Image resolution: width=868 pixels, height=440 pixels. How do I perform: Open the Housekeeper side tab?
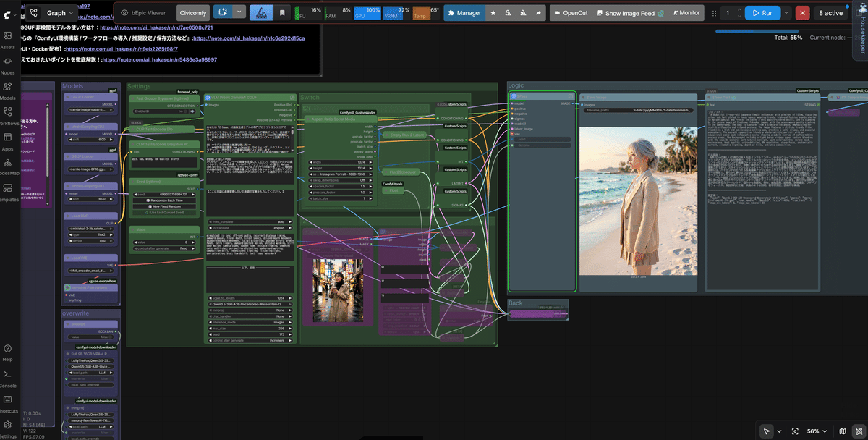pyautogui.click(x=861, y=29)
